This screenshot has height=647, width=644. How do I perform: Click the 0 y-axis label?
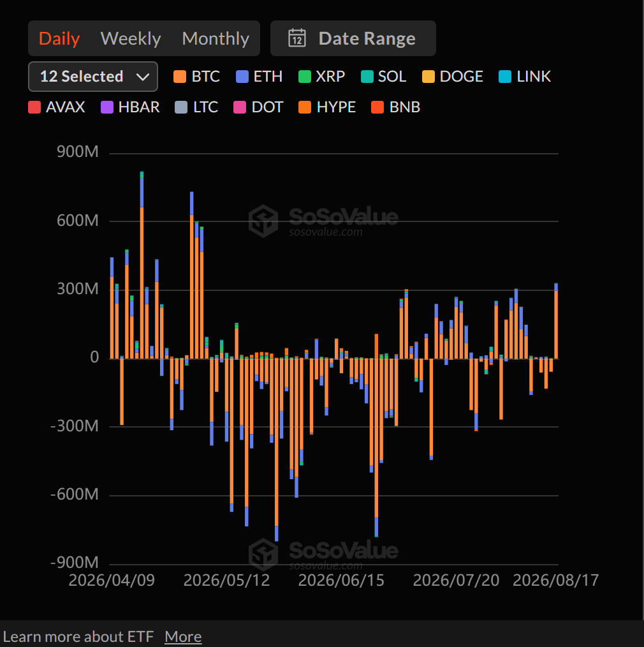click(x=94, y=357)
